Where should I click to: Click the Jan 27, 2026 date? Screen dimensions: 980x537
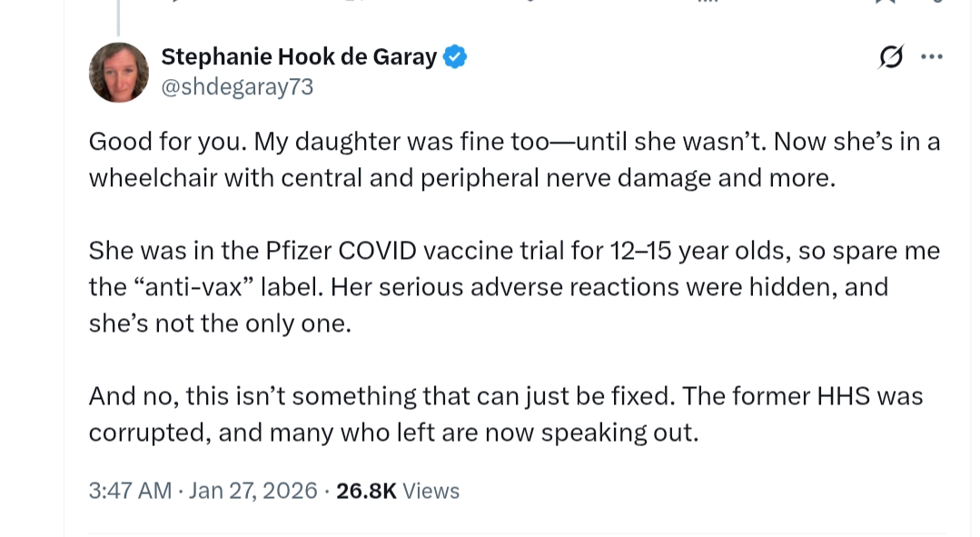pyautogui.click(x=252, y=491)
